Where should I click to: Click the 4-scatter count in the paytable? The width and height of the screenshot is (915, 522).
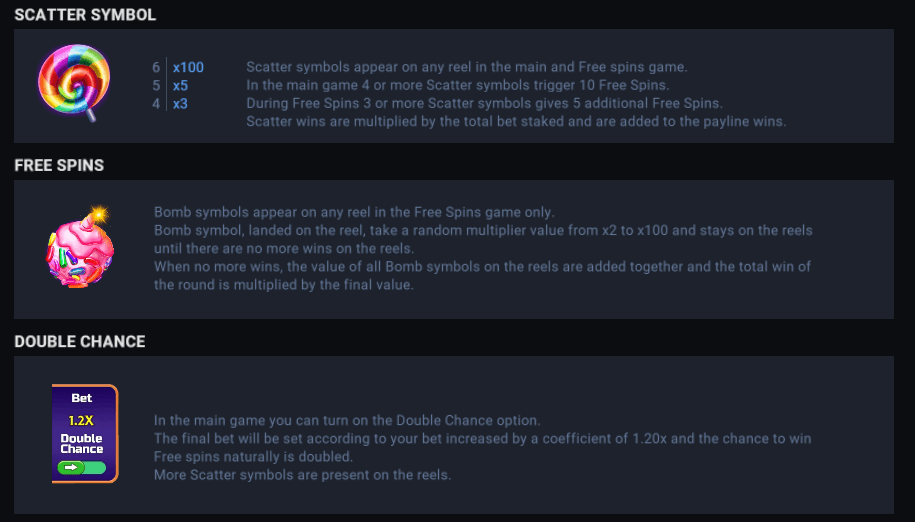coord(156,103)
